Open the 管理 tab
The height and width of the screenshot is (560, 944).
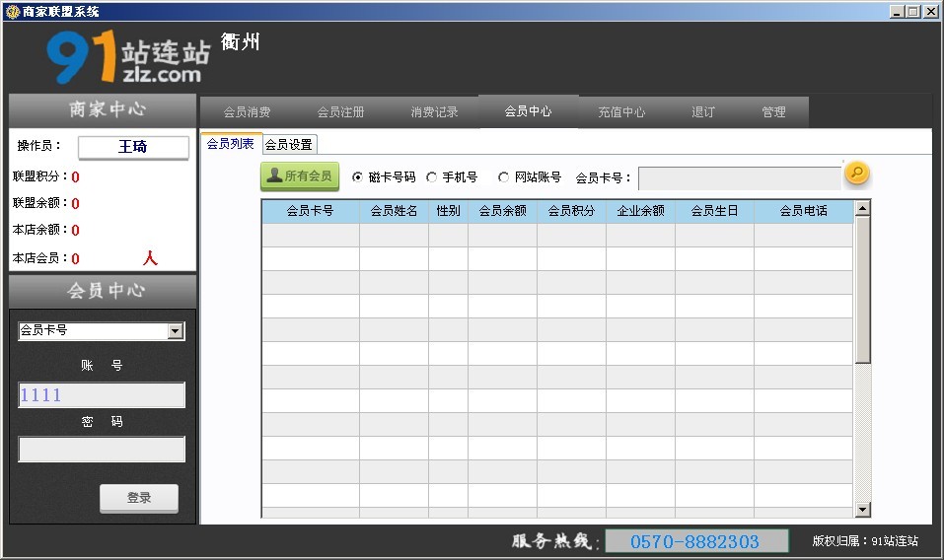(773, 112)
